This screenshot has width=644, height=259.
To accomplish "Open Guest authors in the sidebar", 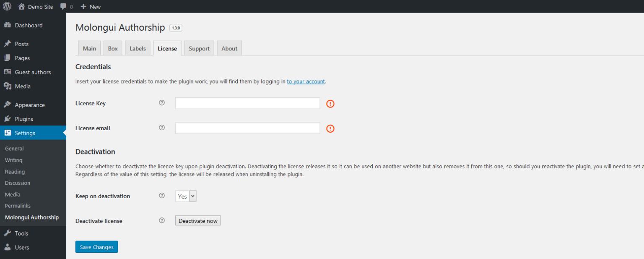I will (33, 72).
